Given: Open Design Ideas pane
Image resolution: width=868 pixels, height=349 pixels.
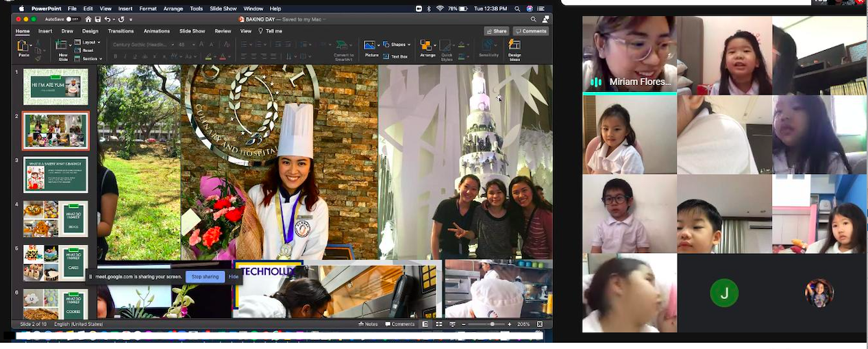Looking at the screenshot, I should 514,49.
